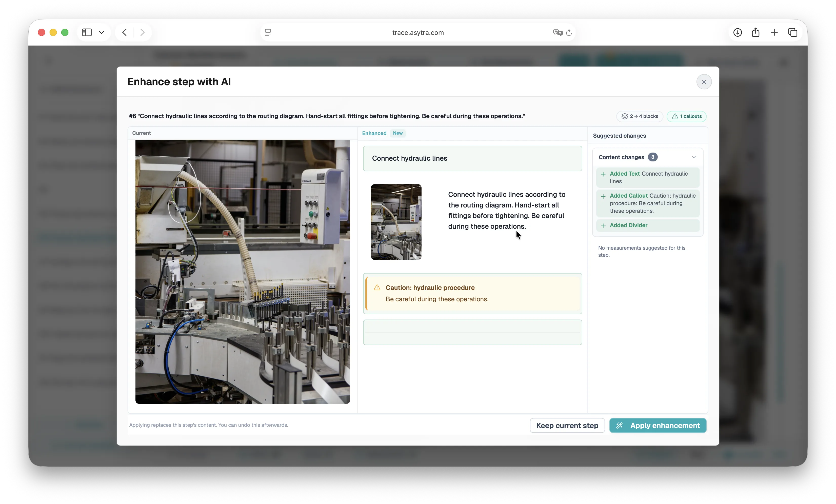
Task: Click Apply enhancement button
Action: 658,425
